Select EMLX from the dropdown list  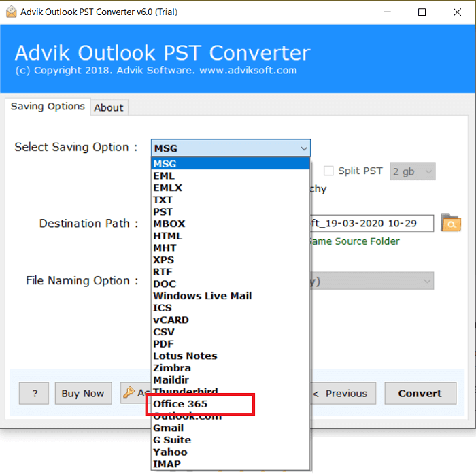tap(231, 188)
